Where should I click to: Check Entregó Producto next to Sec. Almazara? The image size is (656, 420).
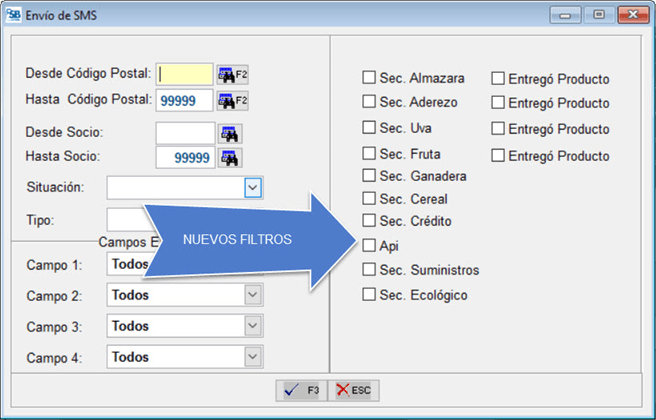coord(498,78)
